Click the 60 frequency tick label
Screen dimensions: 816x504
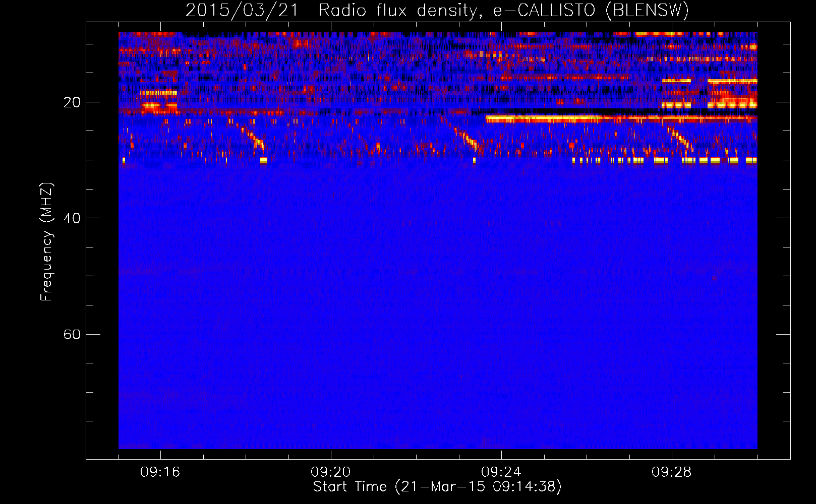point(72,334)
